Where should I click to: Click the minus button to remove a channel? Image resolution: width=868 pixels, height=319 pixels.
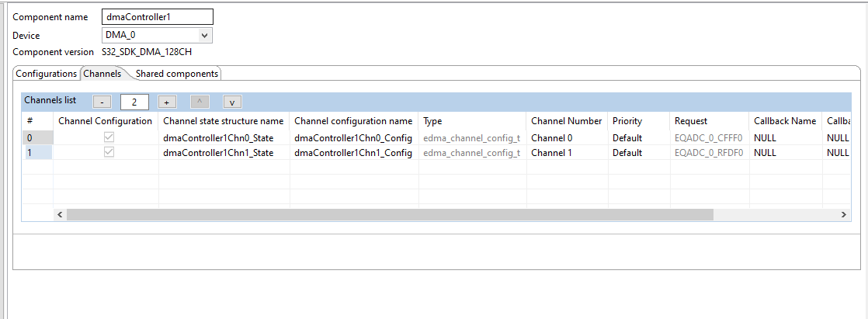click(102, 102)
